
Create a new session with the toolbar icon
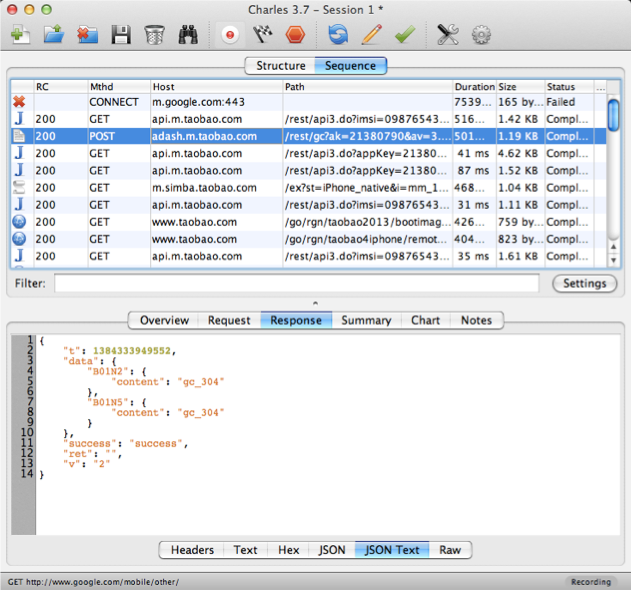(20, 35)
